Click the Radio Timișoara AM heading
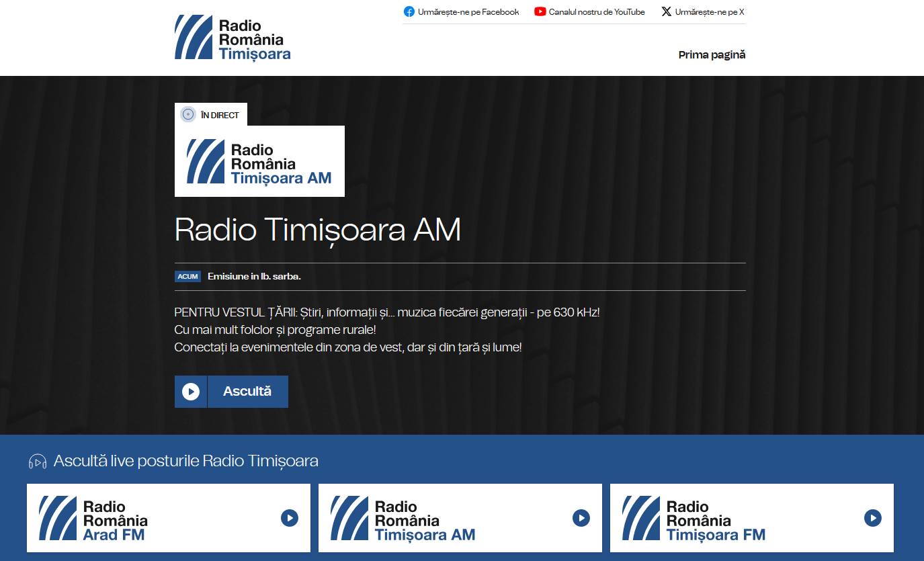 coord(317,230)
